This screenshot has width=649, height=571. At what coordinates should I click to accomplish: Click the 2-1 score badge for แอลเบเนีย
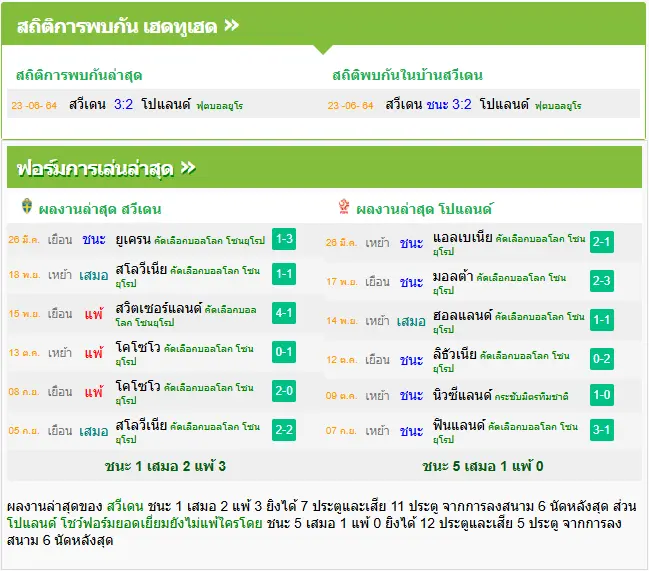coord(601,242)
